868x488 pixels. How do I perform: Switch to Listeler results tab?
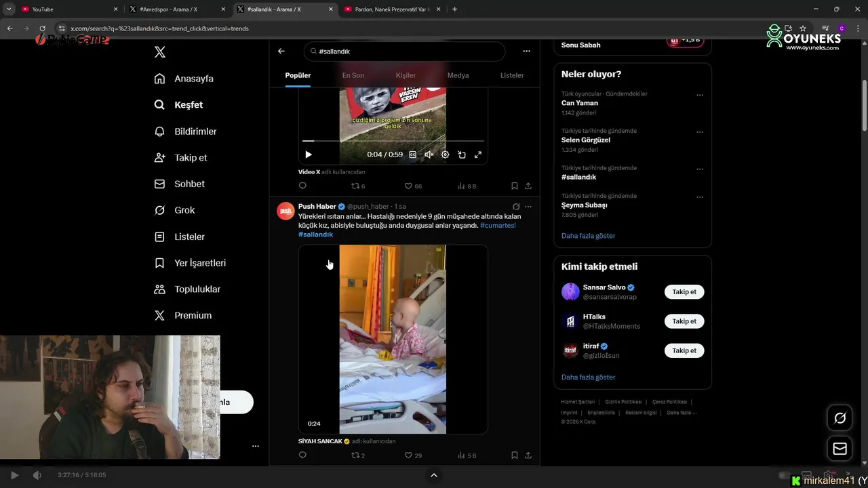[x=512, y=75]
